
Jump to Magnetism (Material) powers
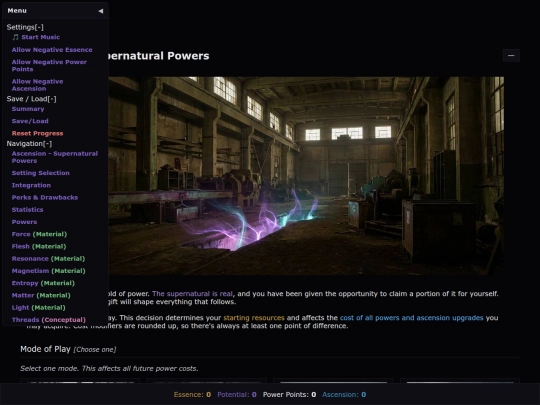[49, 271]
